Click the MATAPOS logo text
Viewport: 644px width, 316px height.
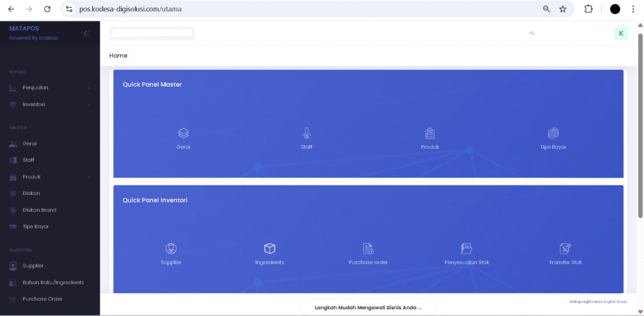click(x=23, y=28)
